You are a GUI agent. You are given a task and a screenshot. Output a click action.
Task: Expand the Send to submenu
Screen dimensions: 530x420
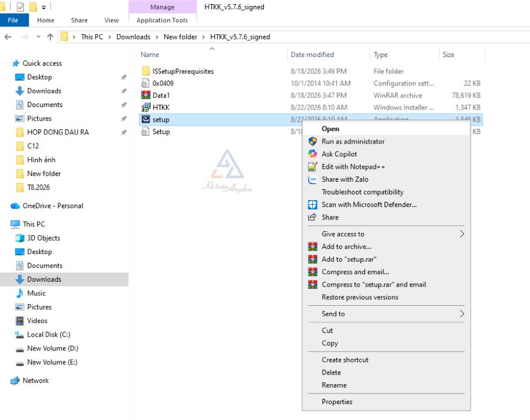click(386, 314)
